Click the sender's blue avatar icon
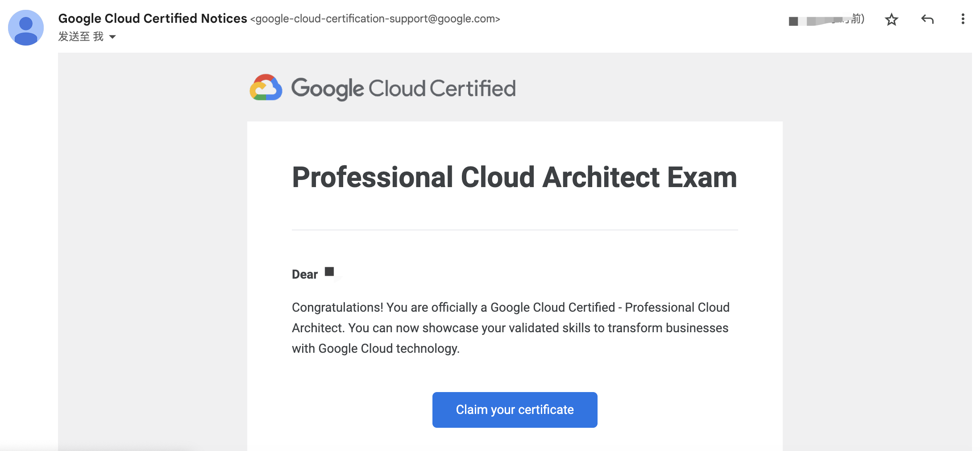The width and height of the screenshot is (980, 451). 26,28
